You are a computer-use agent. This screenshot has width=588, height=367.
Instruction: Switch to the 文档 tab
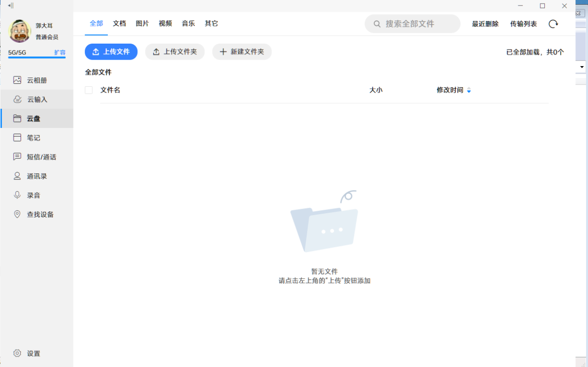pyautogui.click(x=119, y=23)
